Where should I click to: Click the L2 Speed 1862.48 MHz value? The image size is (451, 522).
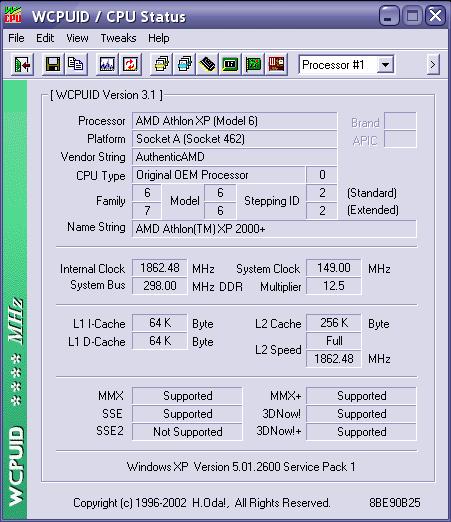334,359
